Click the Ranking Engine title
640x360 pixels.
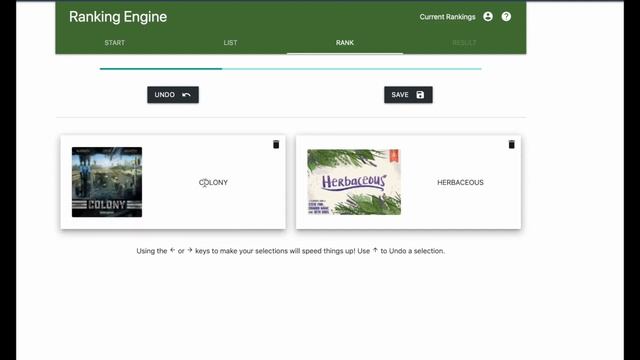tap(118, 17)
